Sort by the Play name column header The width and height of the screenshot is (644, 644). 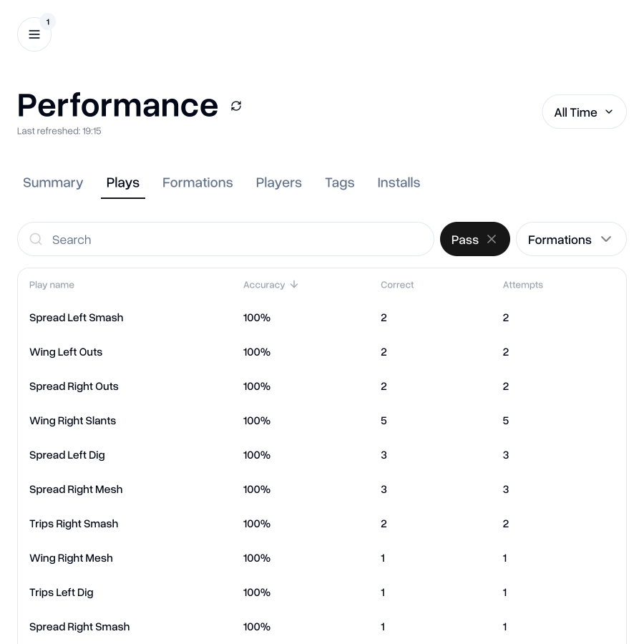coord(52,284)
